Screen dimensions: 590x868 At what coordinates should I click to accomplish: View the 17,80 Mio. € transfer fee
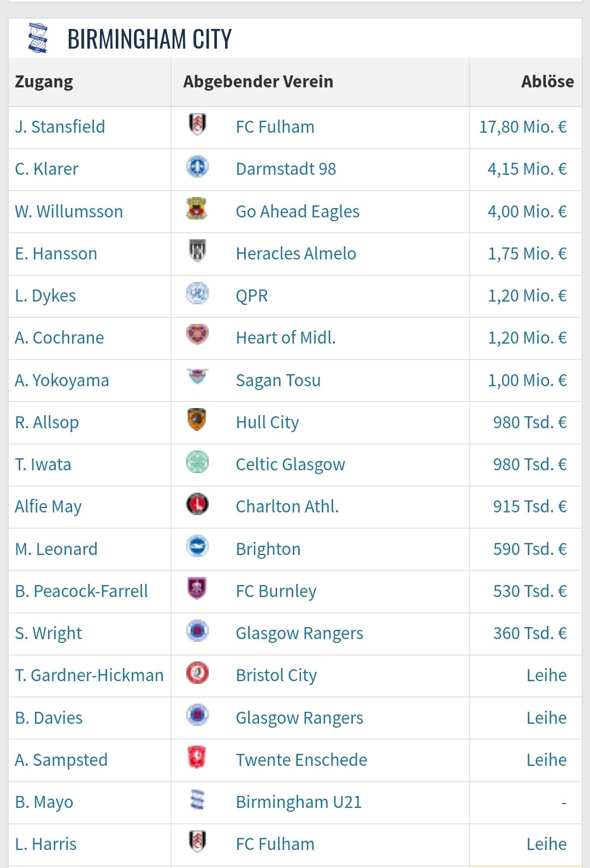(523, 127)
